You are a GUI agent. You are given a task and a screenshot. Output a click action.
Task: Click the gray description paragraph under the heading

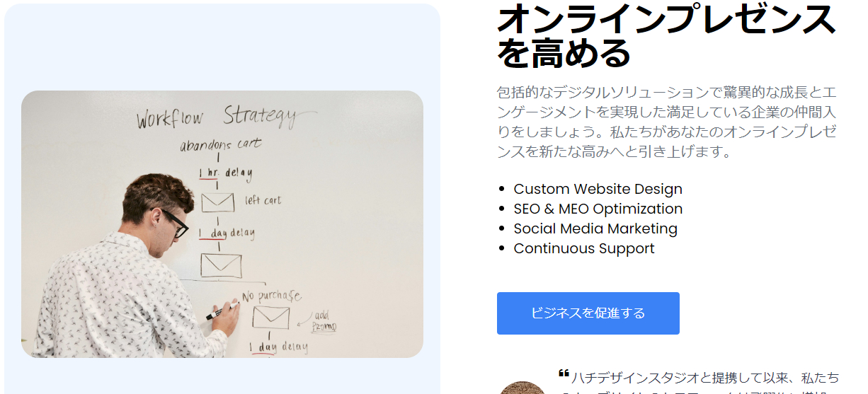667,122
